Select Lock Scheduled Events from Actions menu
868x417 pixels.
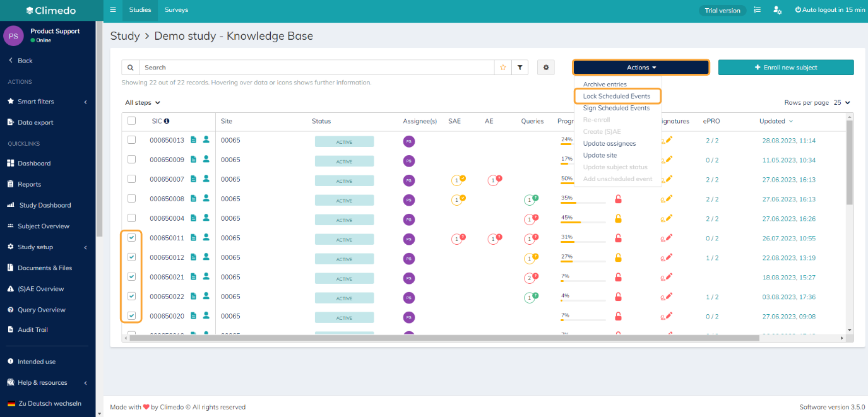tap(617, 97)
